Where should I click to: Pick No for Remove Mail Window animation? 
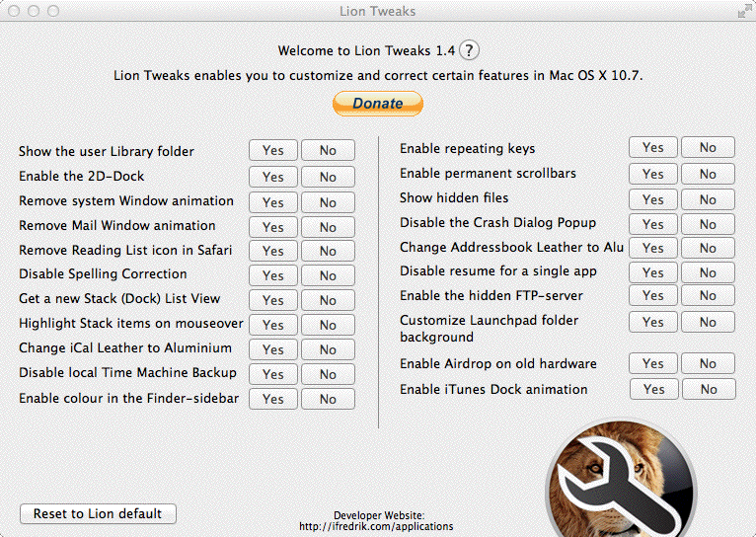click(x=328, y=227)
